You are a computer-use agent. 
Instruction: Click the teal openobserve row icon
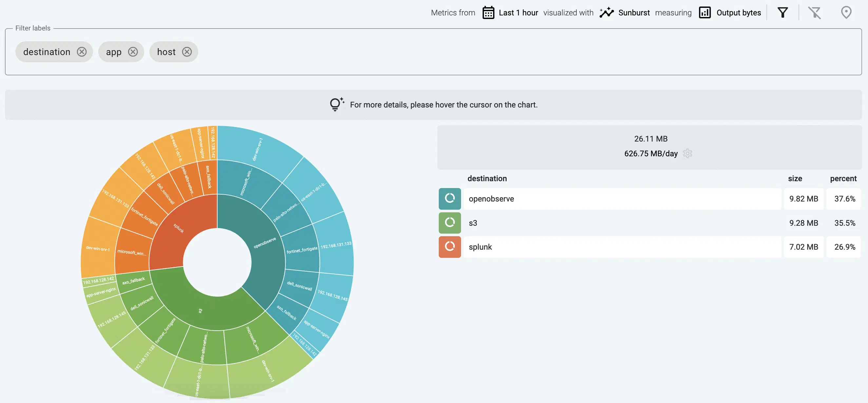[450, 199]
